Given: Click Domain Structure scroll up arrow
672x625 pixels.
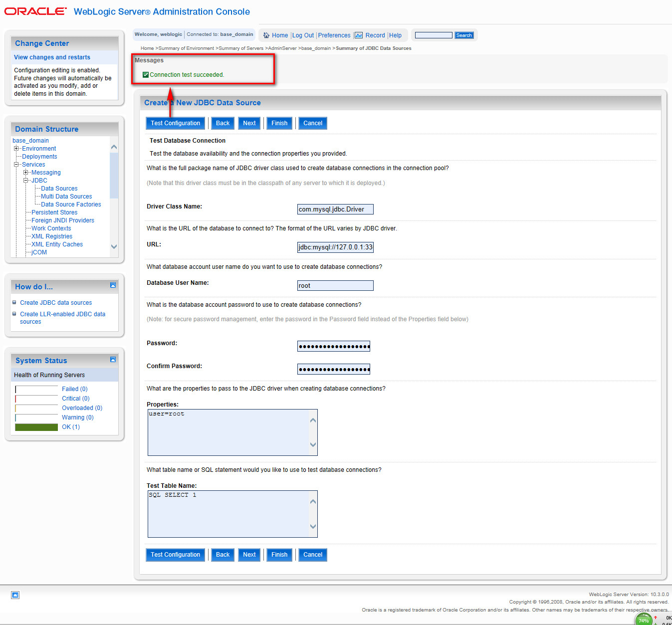Looking at the screenshot, I should (114, 147).
